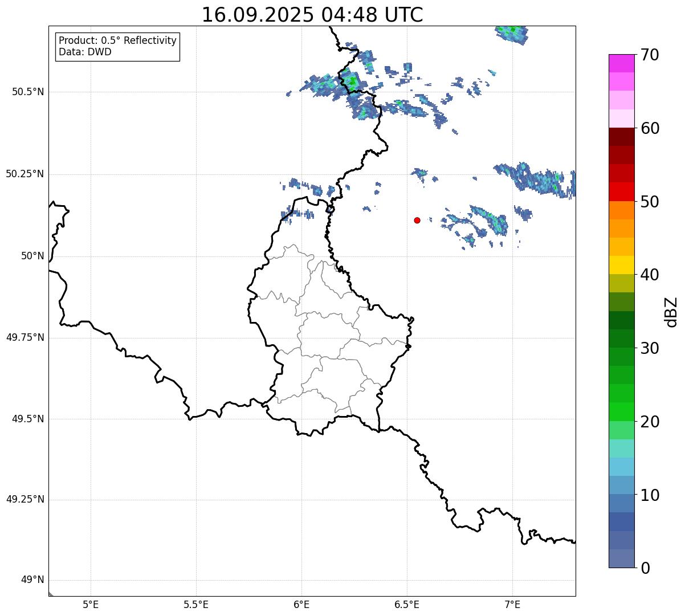Click the 6.5°E longitude label
This screenshot has width=685, height=616.
coord(407,604)
